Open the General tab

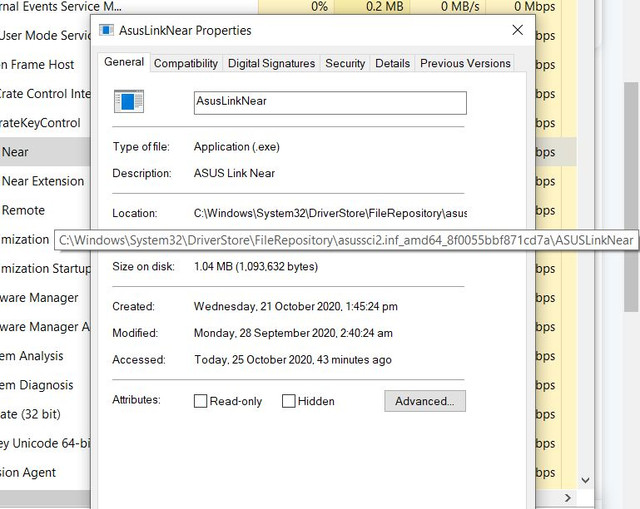tap(124, 62)
